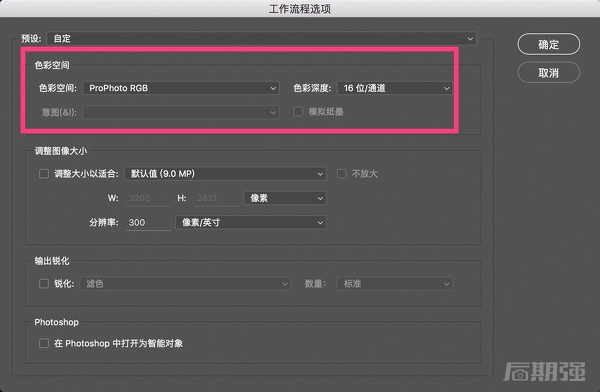600x392 pixels.
Task: Click the 工作流程选项 dialog title
Action: point(300,8)
